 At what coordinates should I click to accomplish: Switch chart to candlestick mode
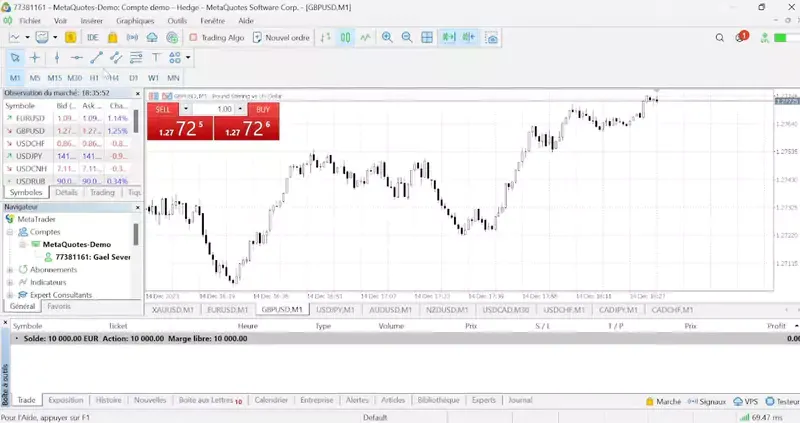tap(345, 37)
